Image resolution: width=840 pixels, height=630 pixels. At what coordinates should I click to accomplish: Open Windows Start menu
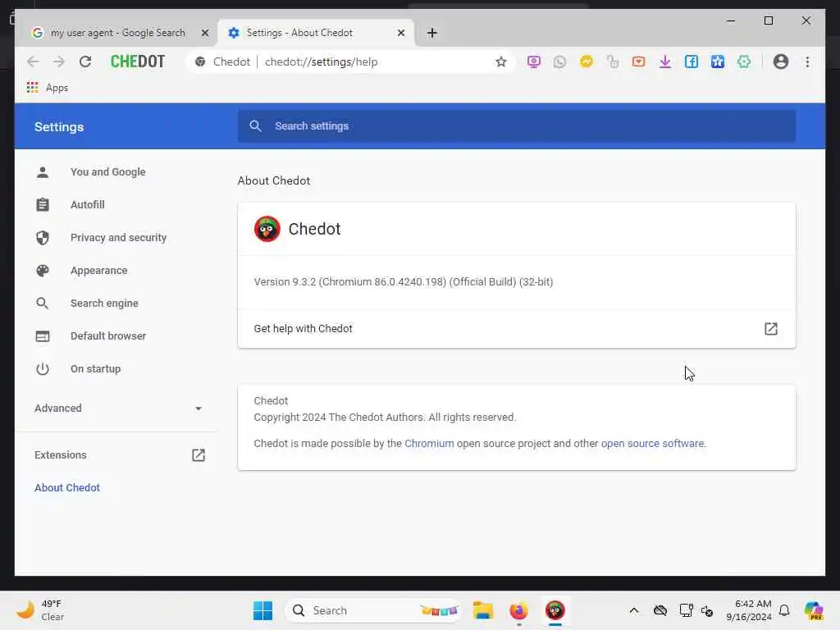click(262, 610)
